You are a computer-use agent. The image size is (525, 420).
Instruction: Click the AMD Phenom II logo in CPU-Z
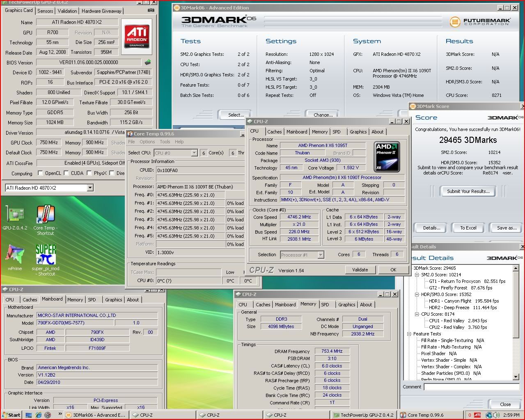387,156
